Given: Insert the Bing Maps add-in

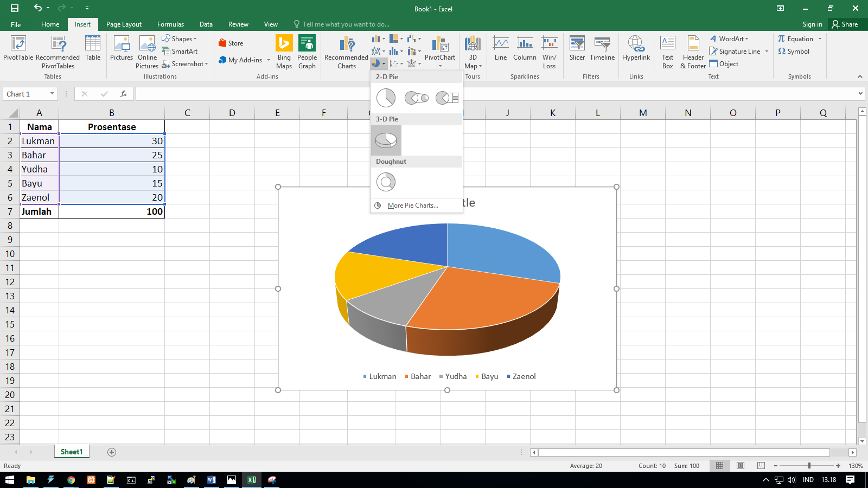Looking at the screenshot, I should 284,52.
